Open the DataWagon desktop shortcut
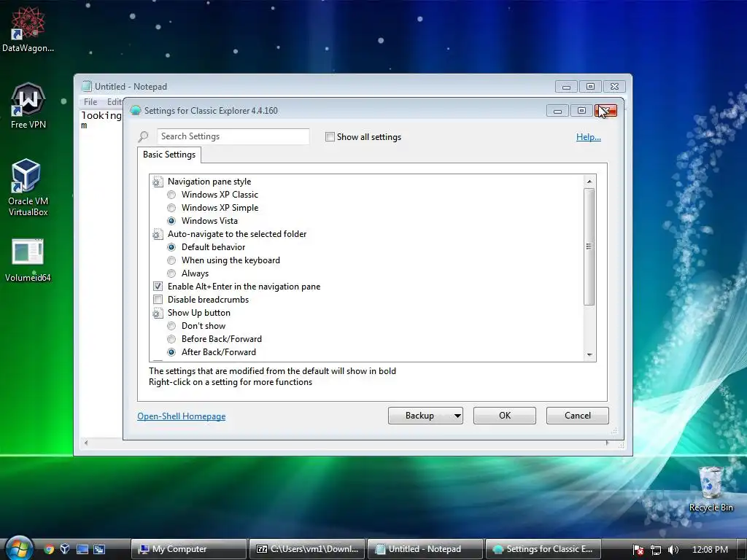Image resolution: width=747 pixels, height=560 pixels. pyautogui.click(x=28, y=28)
